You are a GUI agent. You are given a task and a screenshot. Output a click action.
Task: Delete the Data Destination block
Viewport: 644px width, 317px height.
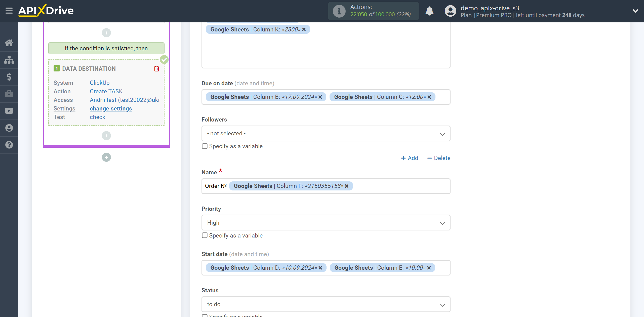point(156,68)
